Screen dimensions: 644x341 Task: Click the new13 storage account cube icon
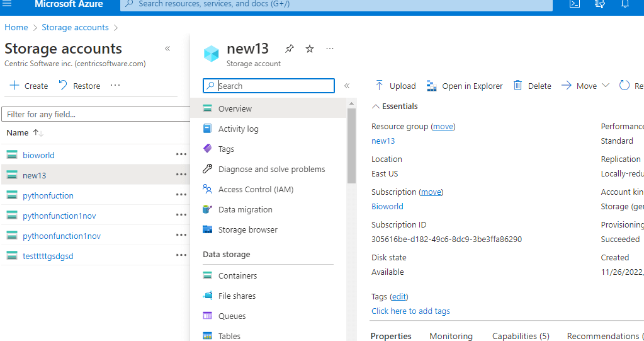pyautogui.click(x=212, y=54)
